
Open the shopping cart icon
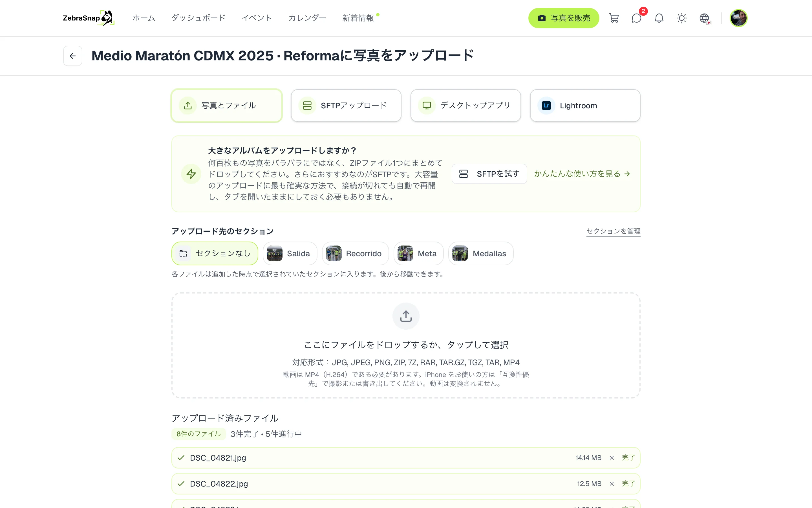click(614, 18)
